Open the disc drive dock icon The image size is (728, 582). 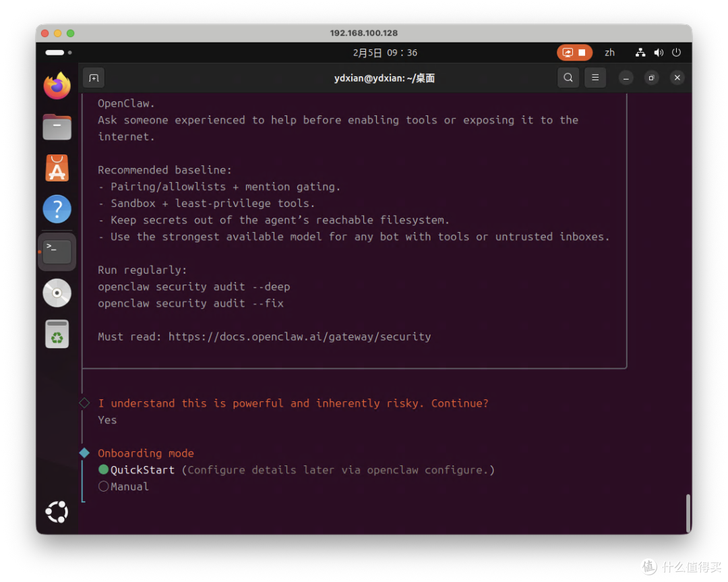point(57,293)
